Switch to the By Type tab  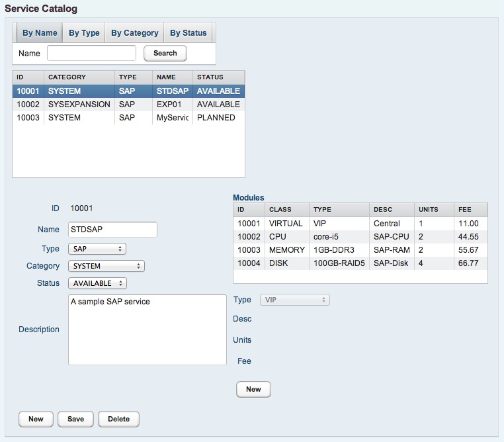[x=84, y=33]
